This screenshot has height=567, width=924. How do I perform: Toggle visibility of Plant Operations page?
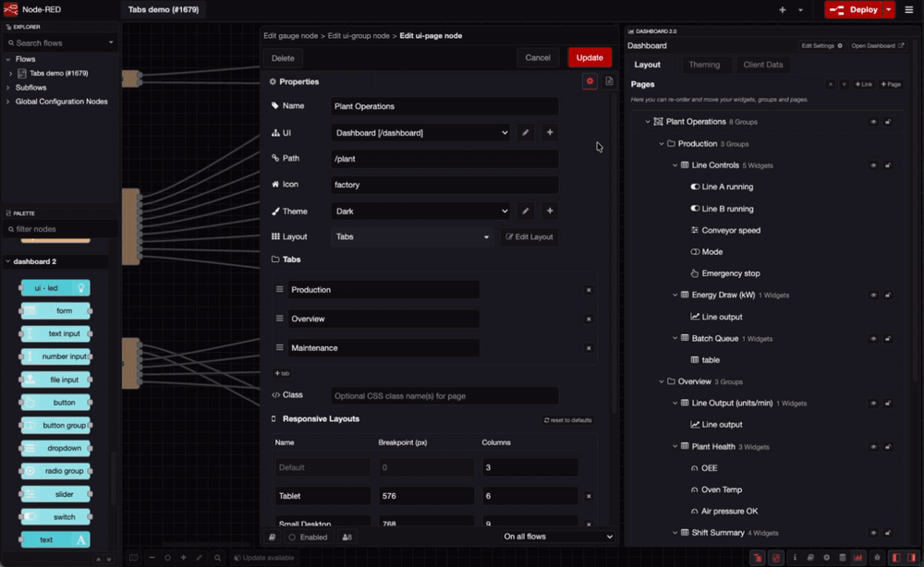pos(873,122)
